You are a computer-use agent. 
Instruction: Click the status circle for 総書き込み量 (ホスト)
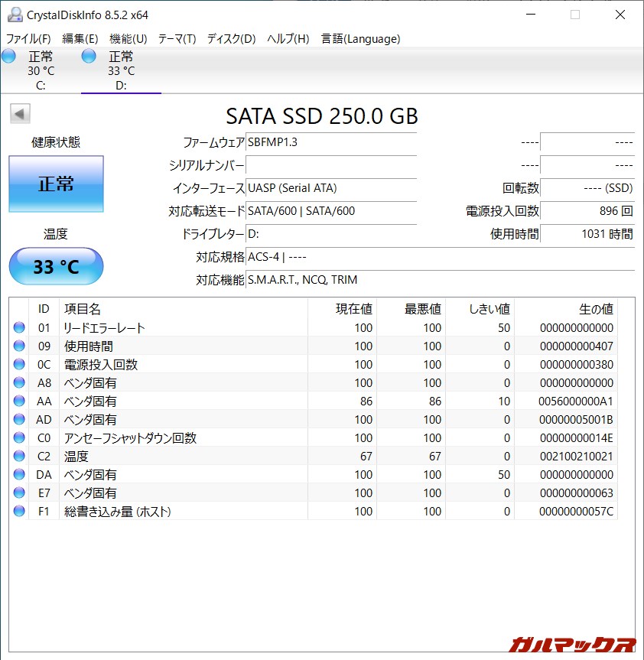click(x=18, y=511)
